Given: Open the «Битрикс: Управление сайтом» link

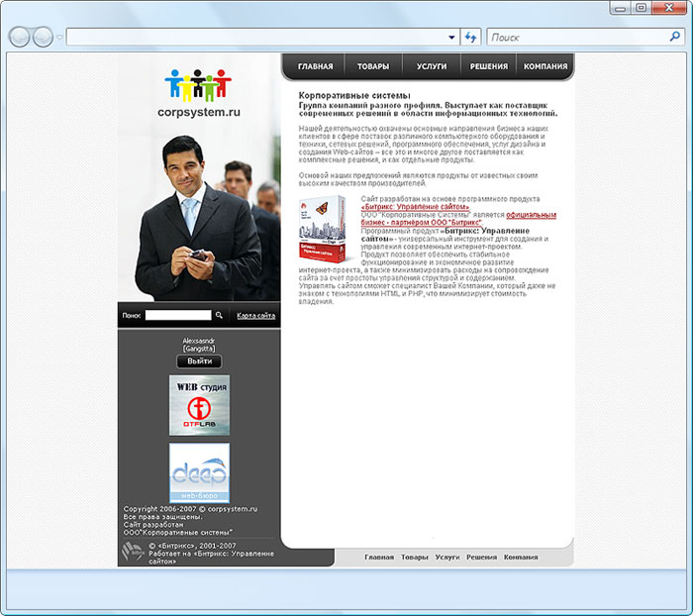Looking at the screenshot, I should [415, 207].
